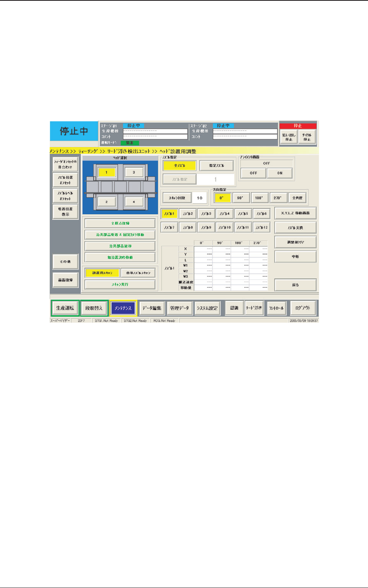
Task: Select ノズル8 button
Action: point(188,227)
